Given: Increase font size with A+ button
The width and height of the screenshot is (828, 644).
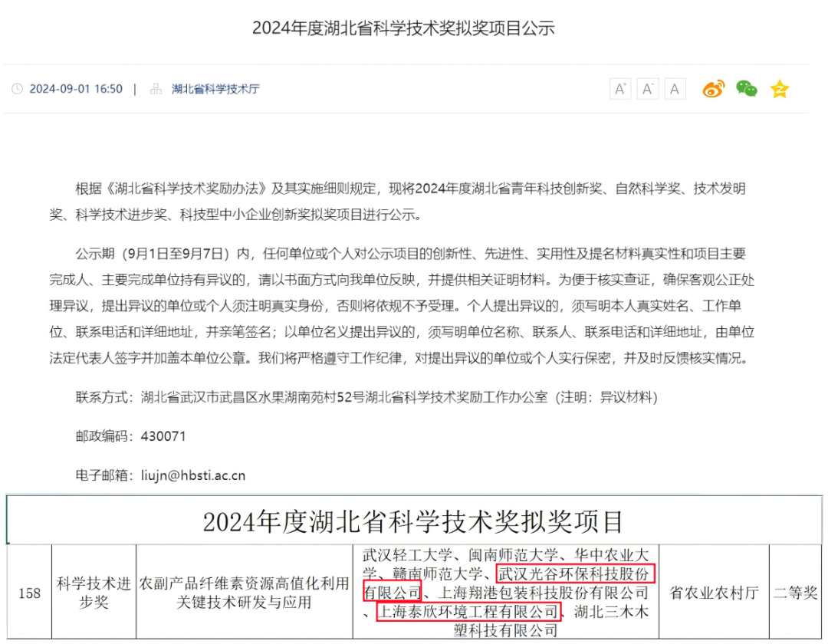Looking at the screenshot, I should (620, 89).
